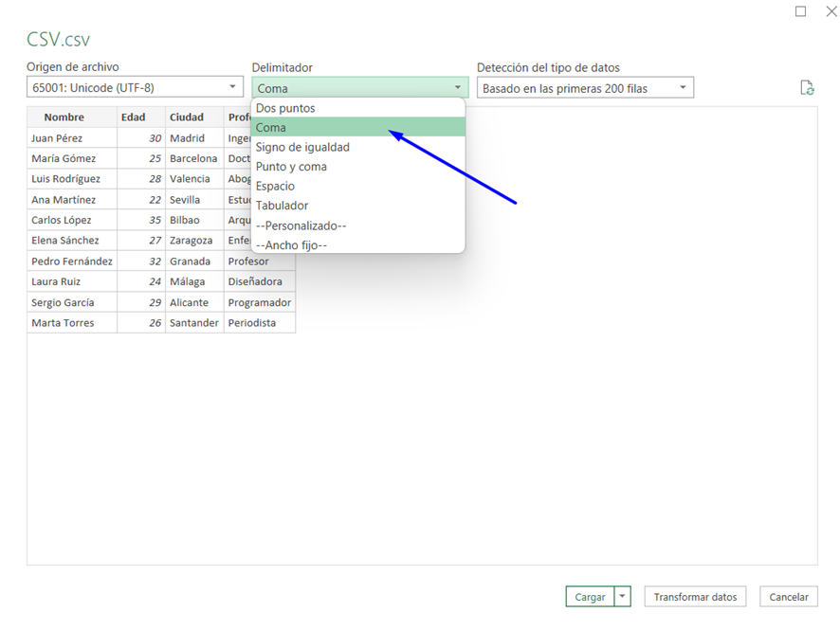Viewport: 840px width, 631px height.
Task: Click the refresh preview document icon
Action: coord(807,88)
